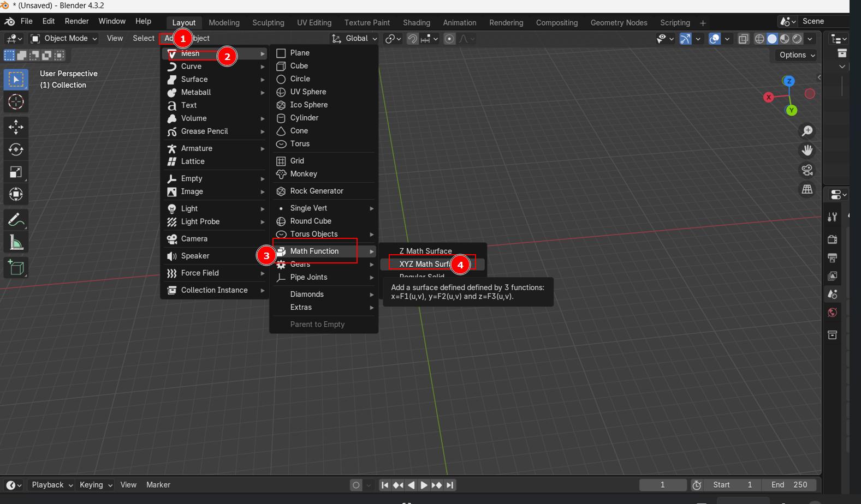Select the Annotate tool
The image size is (861, 504).
16,220
